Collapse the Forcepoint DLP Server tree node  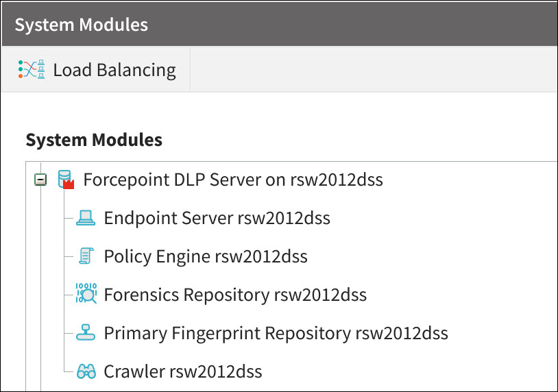[40, 180]
